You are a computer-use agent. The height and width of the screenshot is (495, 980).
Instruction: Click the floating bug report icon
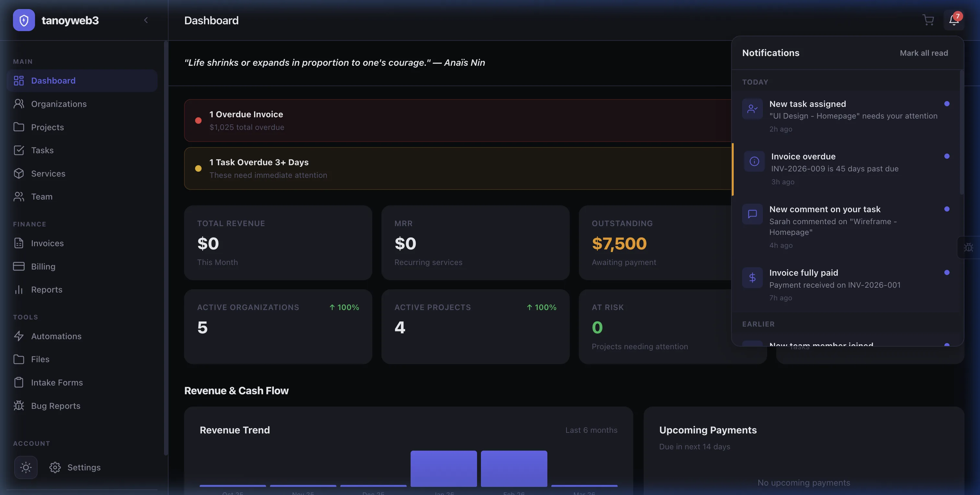tap(969, 247)
